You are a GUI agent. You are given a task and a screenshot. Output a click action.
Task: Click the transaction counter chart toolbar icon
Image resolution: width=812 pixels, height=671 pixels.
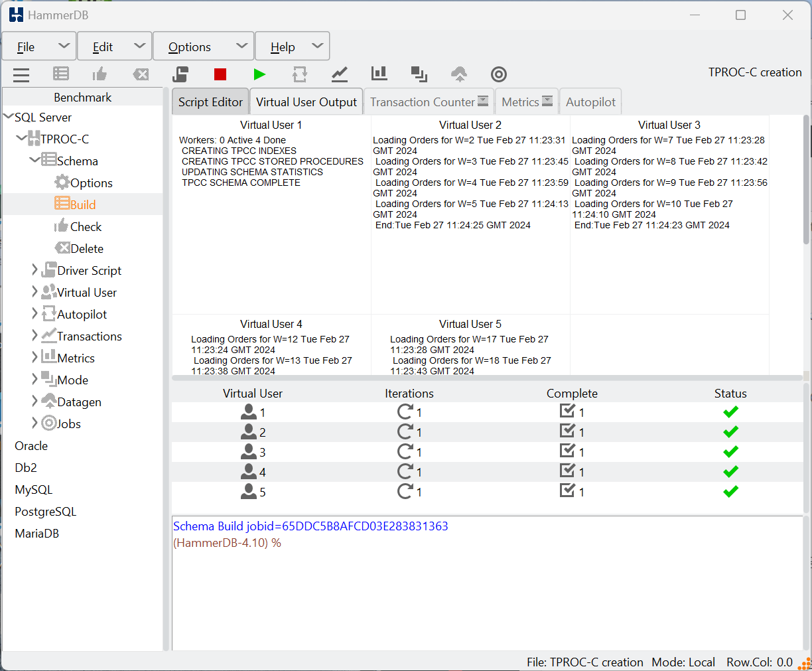(x=340, y=74)
